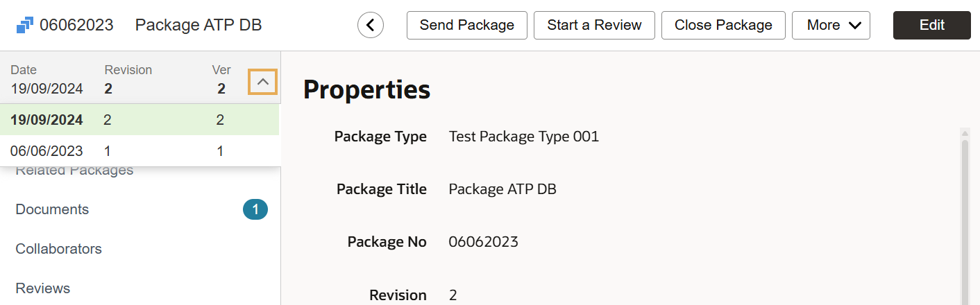Click the Documents count badge showing 1
This screenshot has height=305, width=980.
tap(255, 209)
